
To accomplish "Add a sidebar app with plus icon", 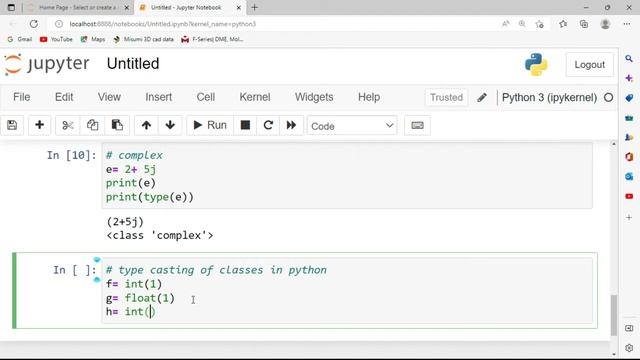I will [x=629, y=218].
